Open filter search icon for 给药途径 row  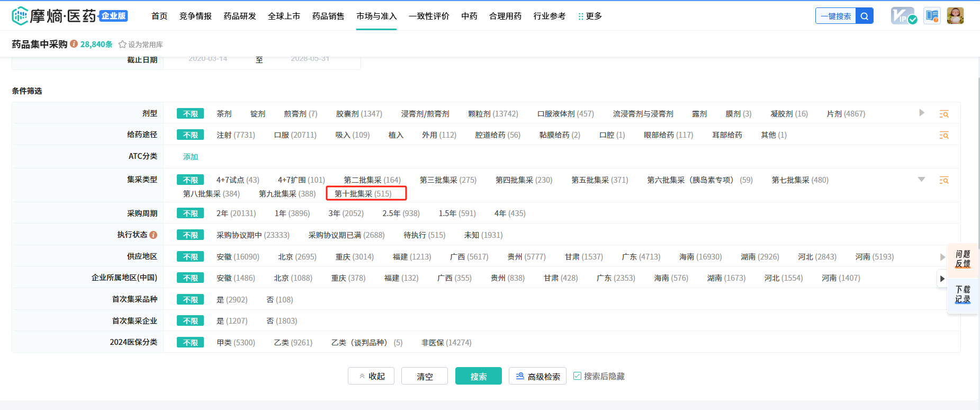pos(943,135)
